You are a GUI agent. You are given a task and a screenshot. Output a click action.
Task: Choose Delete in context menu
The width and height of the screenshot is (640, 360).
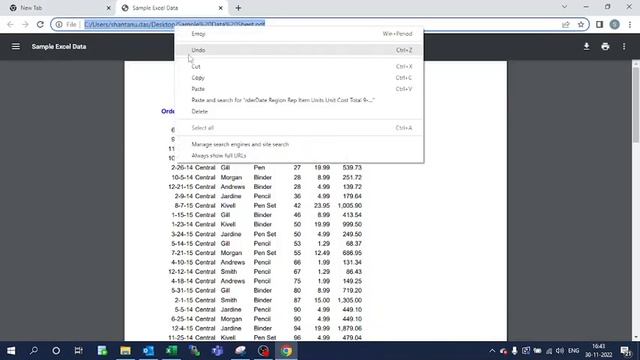299,111
